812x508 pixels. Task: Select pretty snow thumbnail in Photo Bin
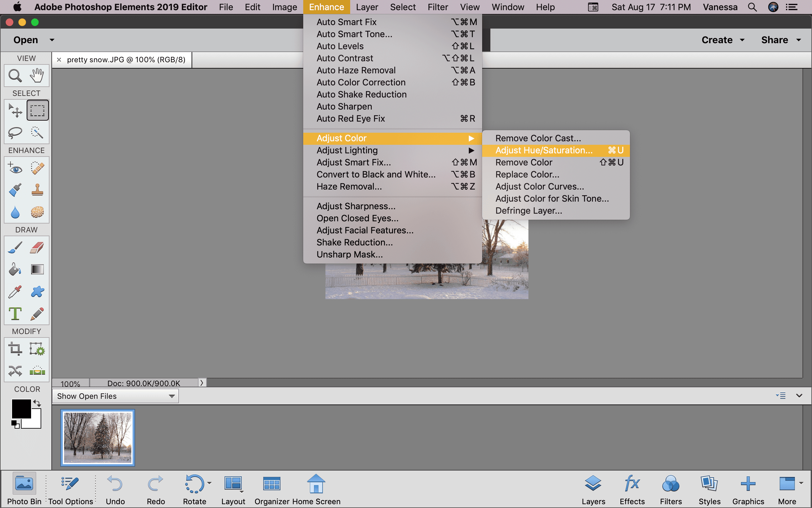pos(98,438)
